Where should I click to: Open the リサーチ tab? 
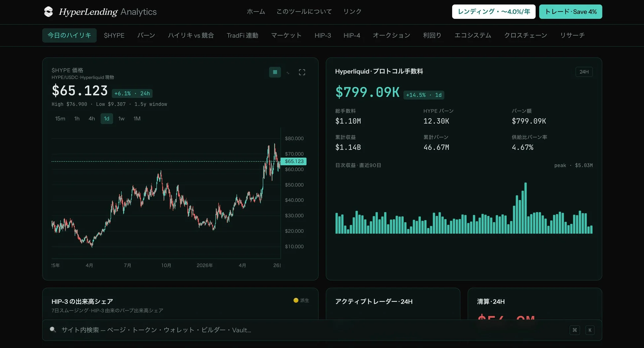(572, 35)
